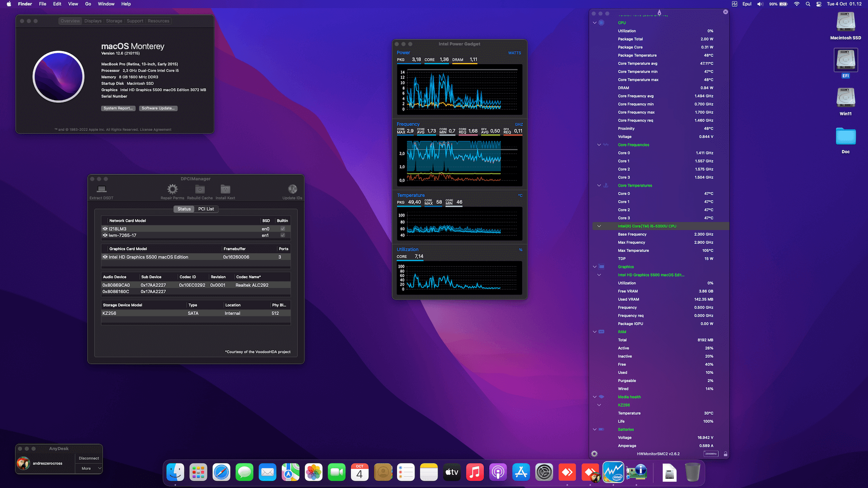Toggle Builtin checkbox for iwm-7265-17
This screenshot has width=868, height=488.
click(x=283, y=235)
